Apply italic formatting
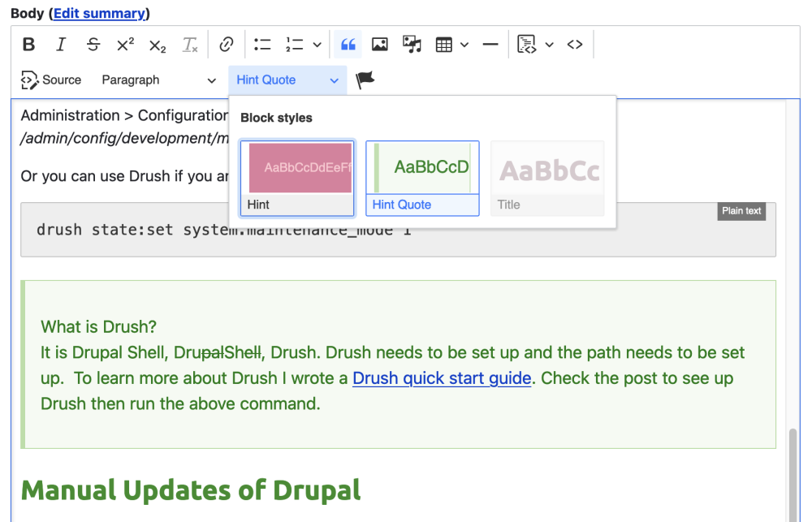Screen dimensions: 812x522 point(61,45)
